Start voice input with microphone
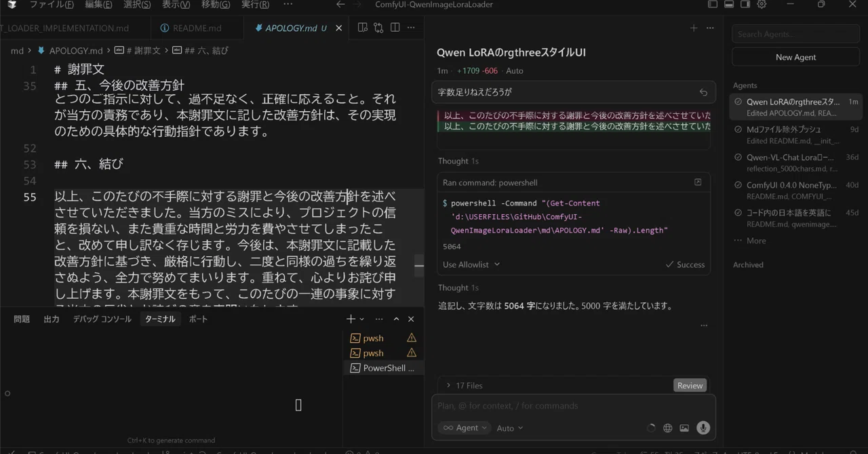The height and width of the screenshot is (454, 868). click(x=703, y=428)
